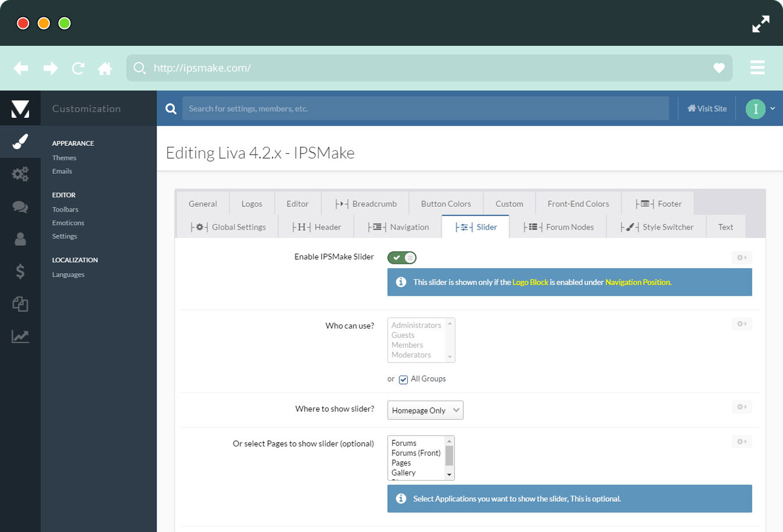Switch to the Button Colors tab
This screenshot has height=532, width=783.
tap(446, 204)
